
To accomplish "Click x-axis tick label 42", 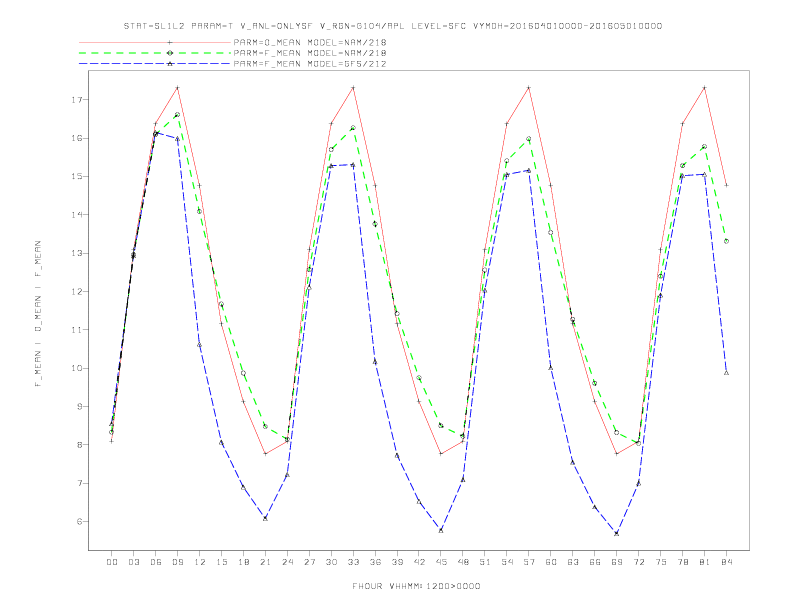I will (419, 562).
